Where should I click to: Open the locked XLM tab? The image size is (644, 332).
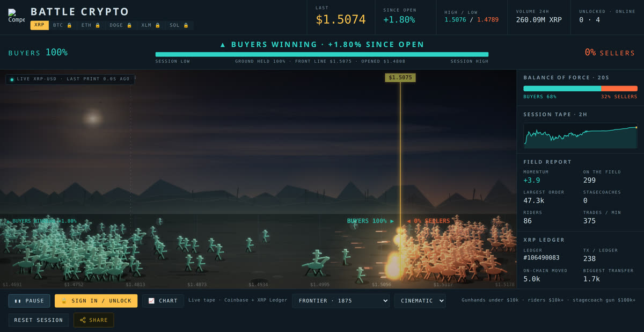click(150, 25)
